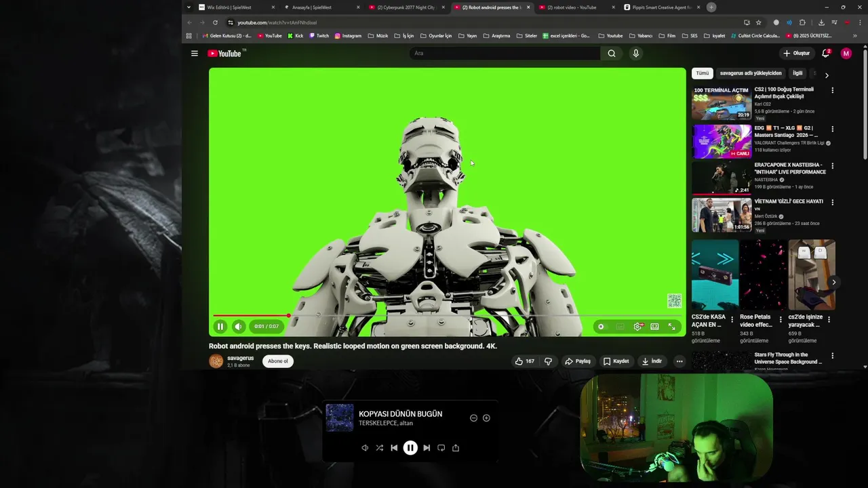The width and height of the screenshot is (868, 488).
Task: Open browser downloads icon
Action: (821, 22)
